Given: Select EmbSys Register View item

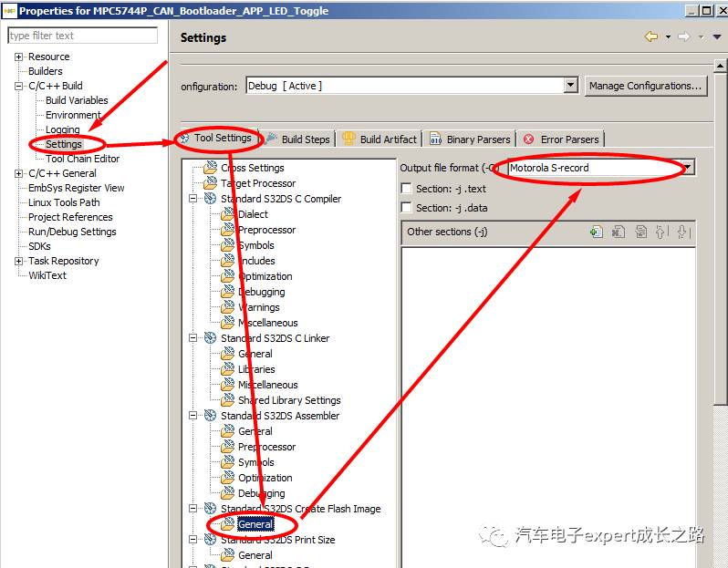Looking at the screenshot, I should click(x=76, y=188).
